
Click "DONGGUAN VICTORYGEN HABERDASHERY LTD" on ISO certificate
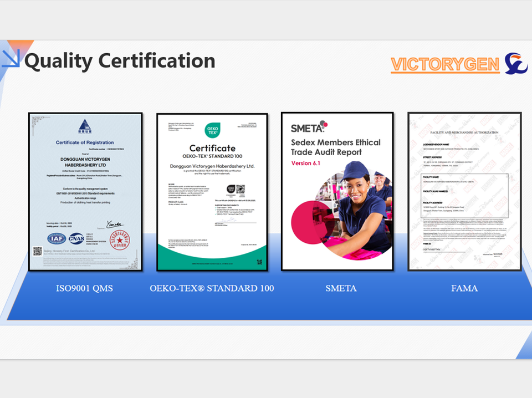click(85, 162)
